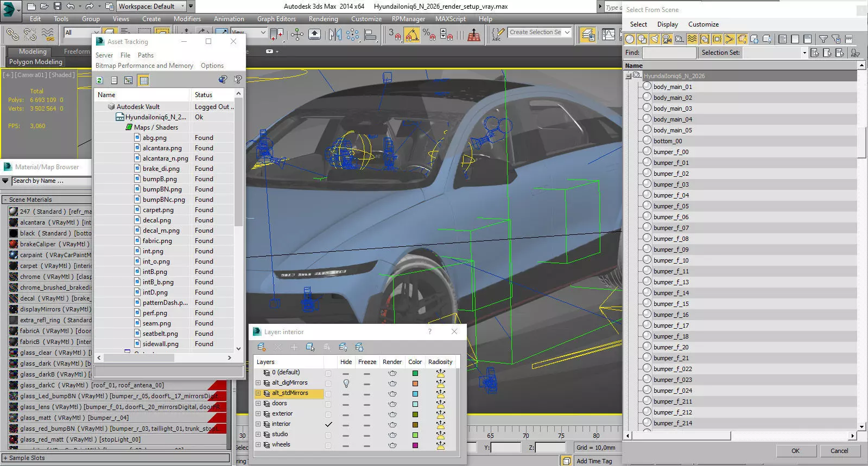Viewport: 868px width, 466px height.
Task: Toggle the hide lightbulb for alt_digMirrors layer
Action: [346, 383]
